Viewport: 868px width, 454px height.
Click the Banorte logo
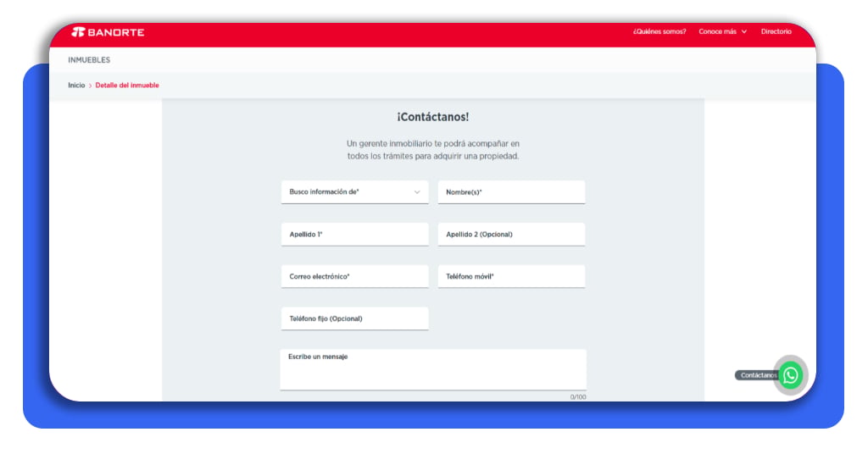click(x=108, y=32)
